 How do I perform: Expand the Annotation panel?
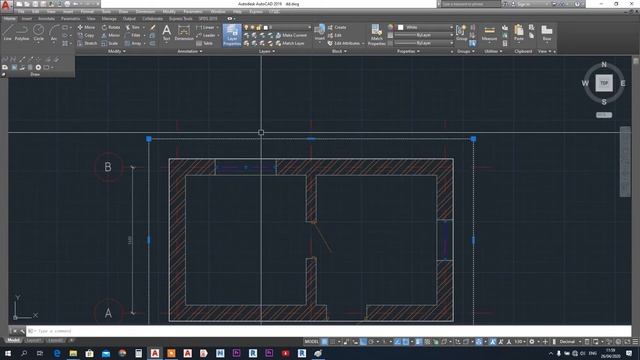tap(190, 51)
